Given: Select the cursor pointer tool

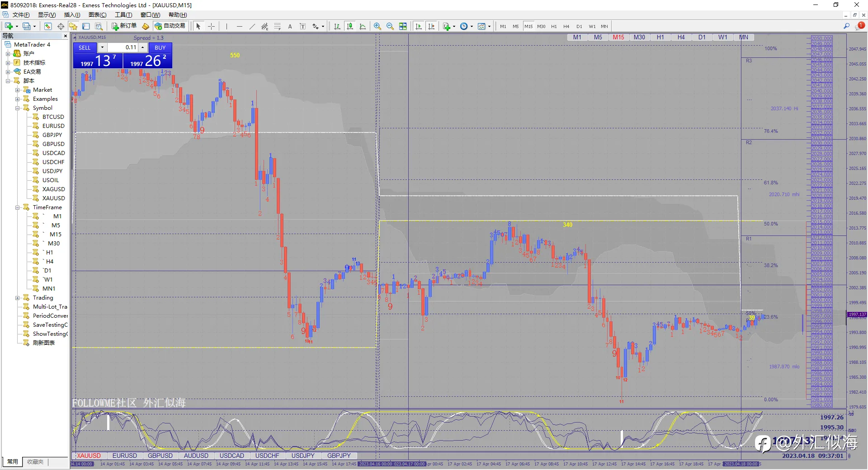Looking at the screenshot, I should [x=198, y=26].
